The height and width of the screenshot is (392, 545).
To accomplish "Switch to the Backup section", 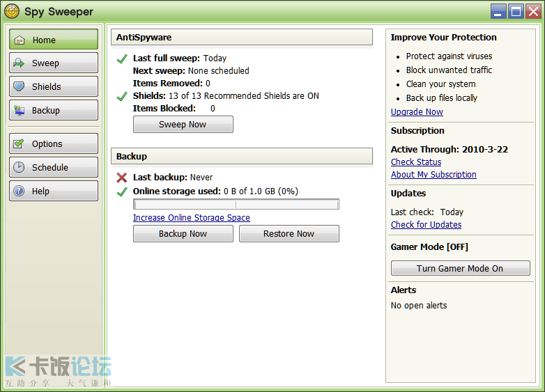I will (54, 110).
